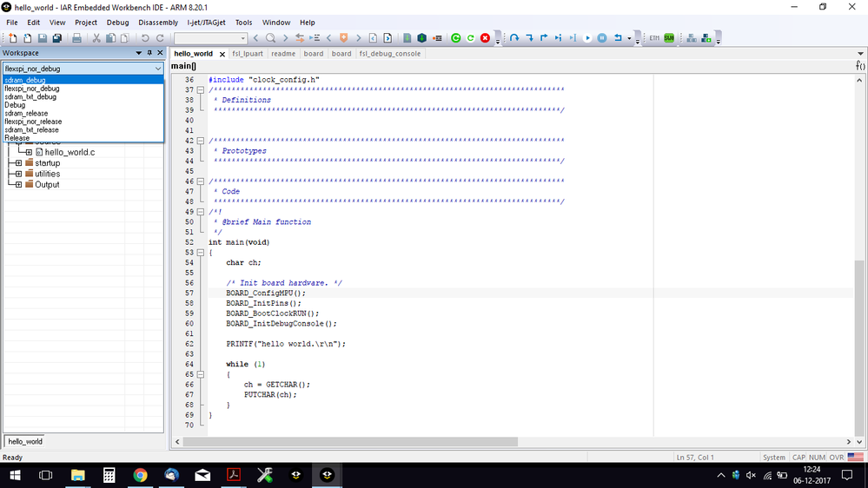Click the green SWO trace icon
Image resolution: width=868 pixels, height=488 pixels.
coord(669,38)
